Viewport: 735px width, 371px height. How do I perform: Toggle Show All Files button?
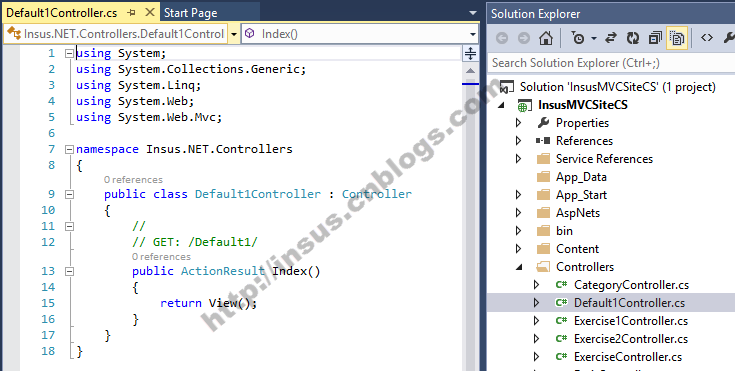677,38
